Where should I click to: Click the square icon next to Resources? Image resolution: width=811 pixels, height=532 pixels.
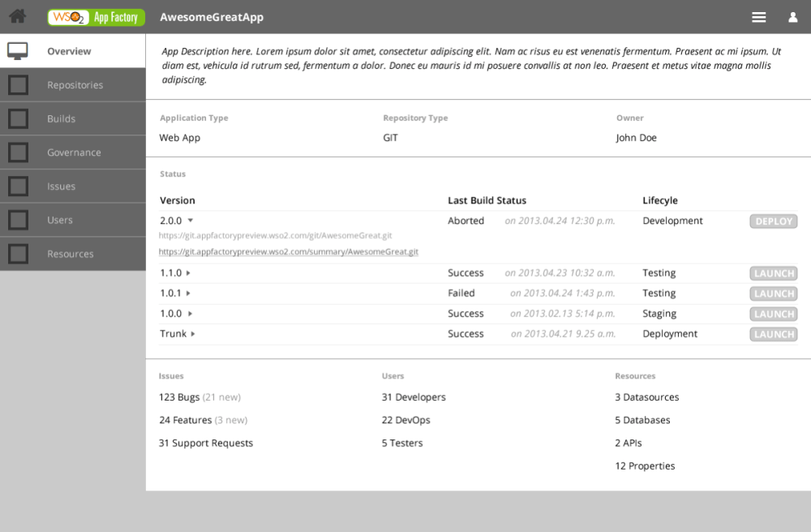pyautogui.click(x=18, y=253)
